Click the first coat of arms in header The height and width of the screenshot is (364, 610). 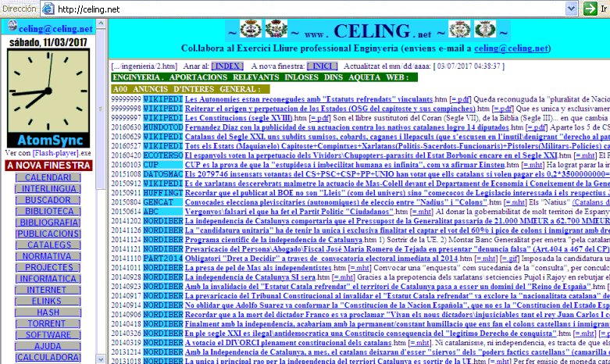[x=251, y=29]
